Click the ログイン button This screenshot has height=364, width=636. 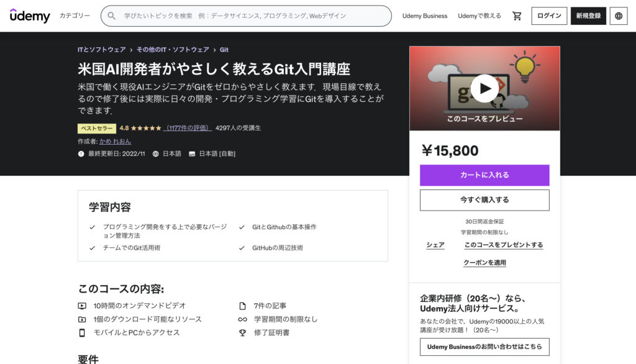click(x=549, y=16)
